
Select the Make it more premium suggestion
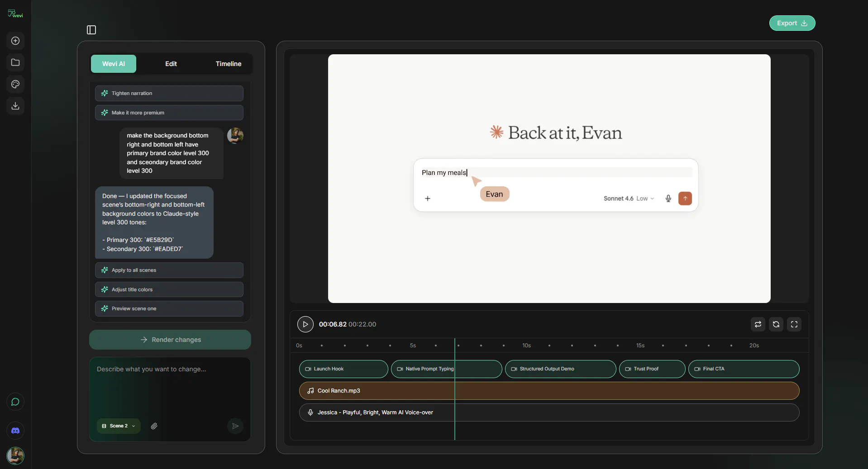[169, 113]
